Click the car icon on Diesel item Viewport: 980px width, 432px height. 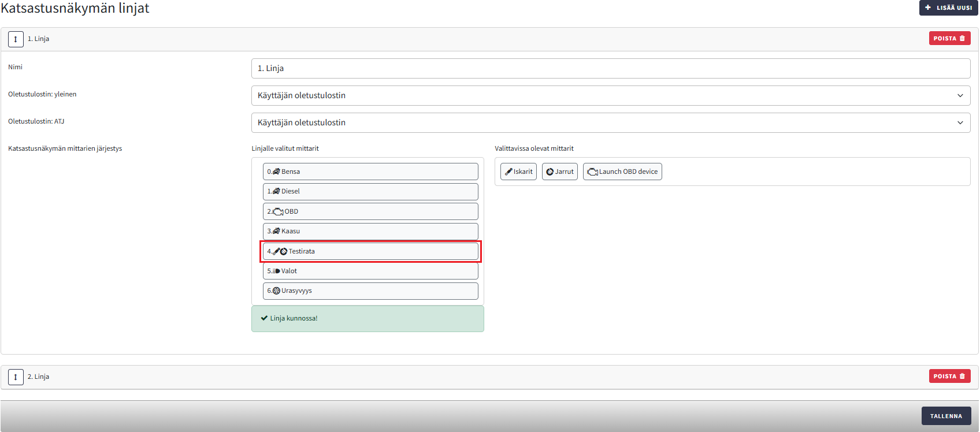[x=276, y=191]
